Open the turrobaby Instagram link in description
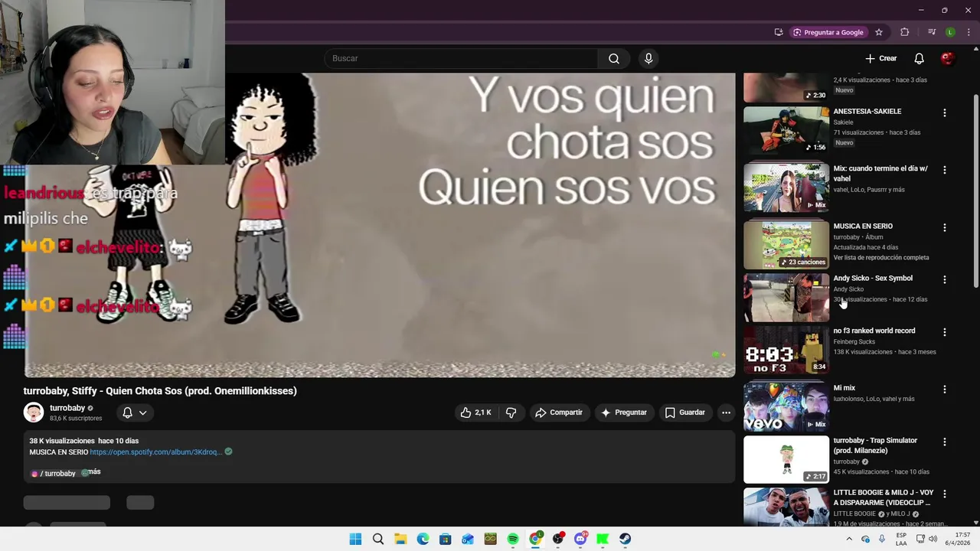The image size is (980, 551). (53, 473)
